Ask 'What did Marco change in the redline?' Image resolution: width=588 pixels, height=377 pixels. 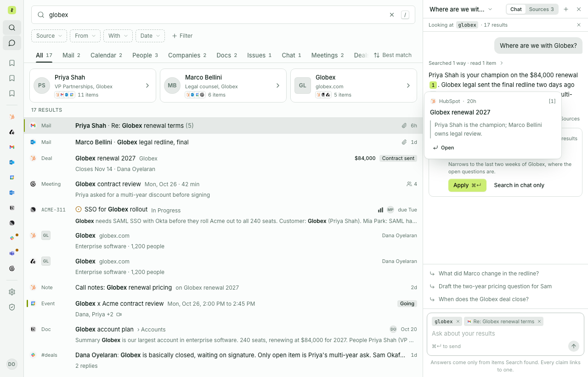click(x=489, y=274)
